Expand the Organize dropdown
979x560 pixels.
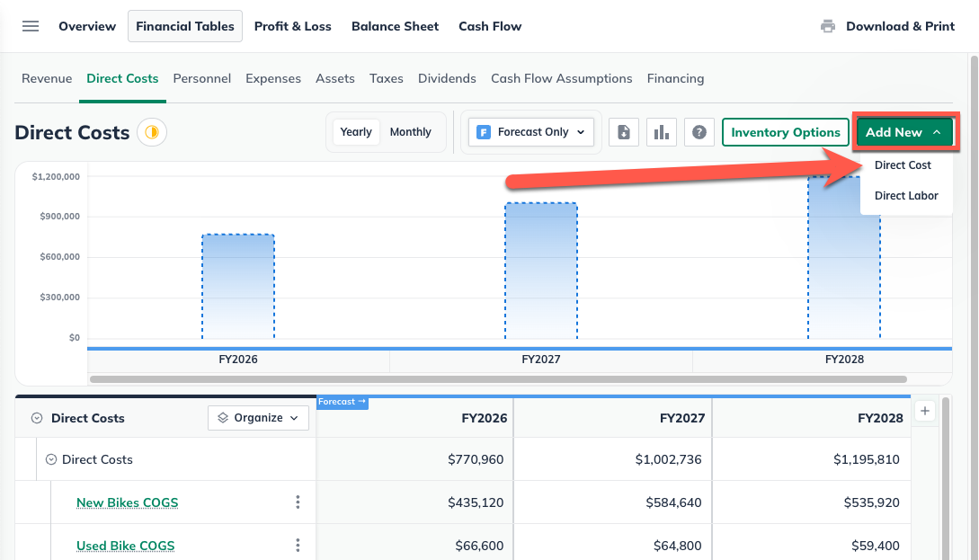258,418
